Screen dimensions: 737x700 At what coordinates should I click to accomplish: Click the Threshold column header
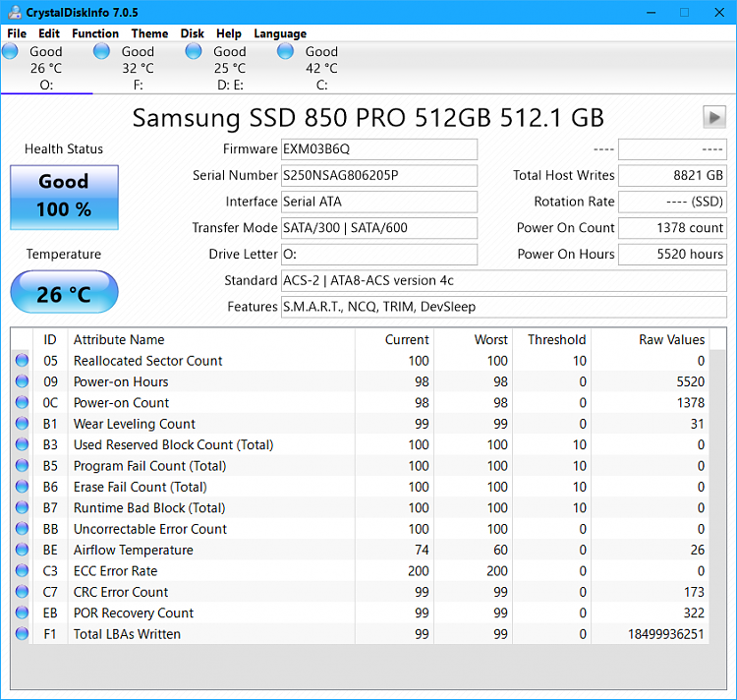[552, 339]
